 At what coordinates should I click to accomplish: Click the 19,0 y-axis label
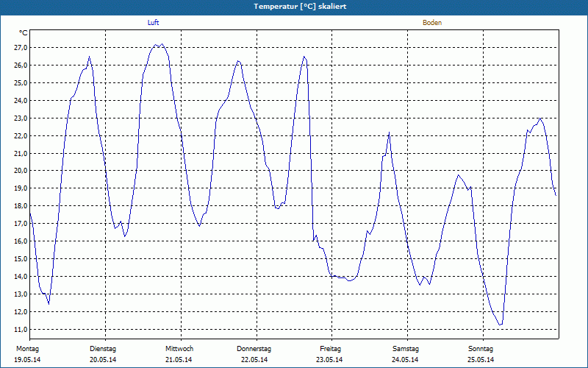click(x=21, y=188)
